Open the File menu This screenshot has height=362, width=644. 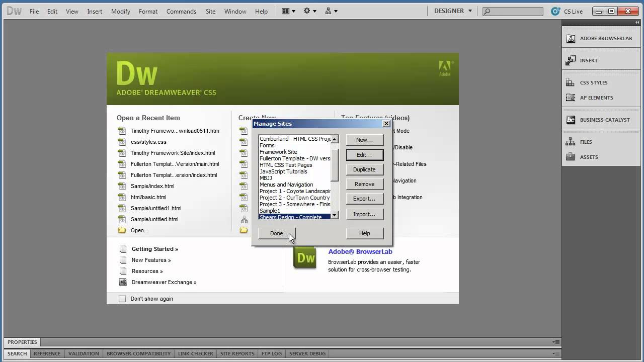[x=34, y=11]
